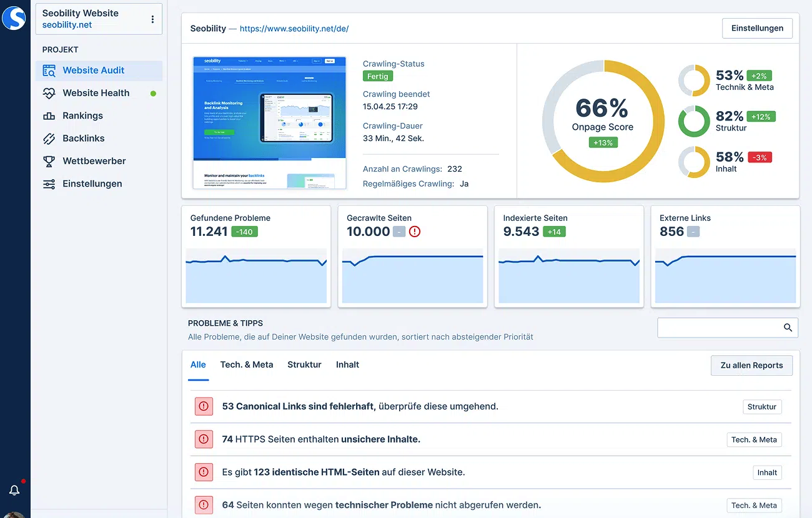Click Tech. & Meta tag on unsichere Inhalte row
This screenshot has height=518, width=812.
pos(754,439)
